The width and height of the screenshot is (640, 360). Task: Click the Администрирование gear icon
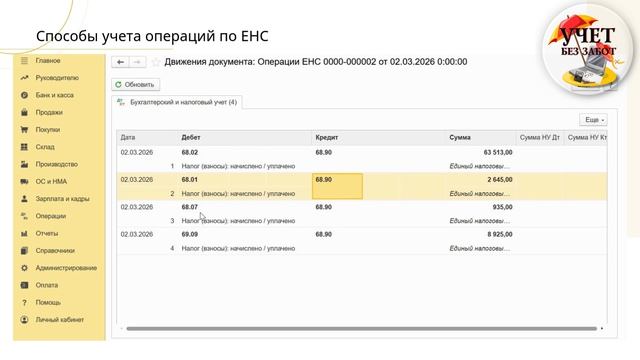click(x=24, y=268)
